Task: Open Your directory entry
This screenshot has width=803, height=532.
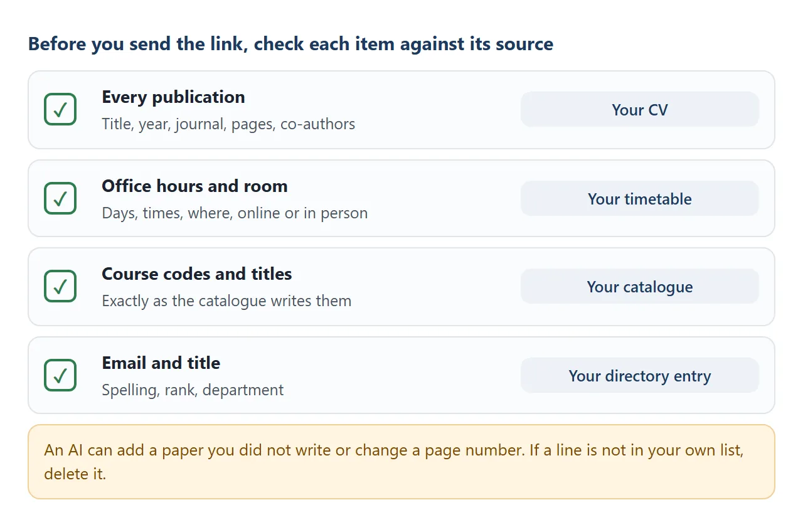Action: pos(640,375)
